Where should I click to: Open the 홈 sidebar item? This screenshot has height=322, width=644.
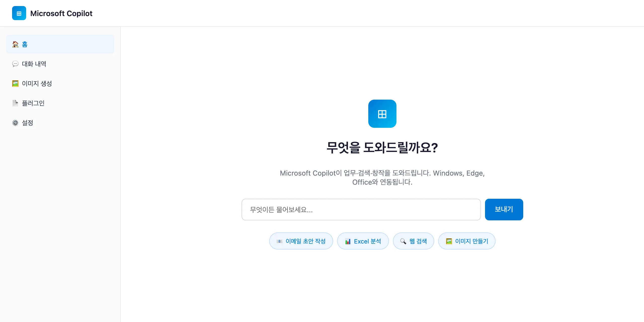pyautogui.click(x=60, y=44)
